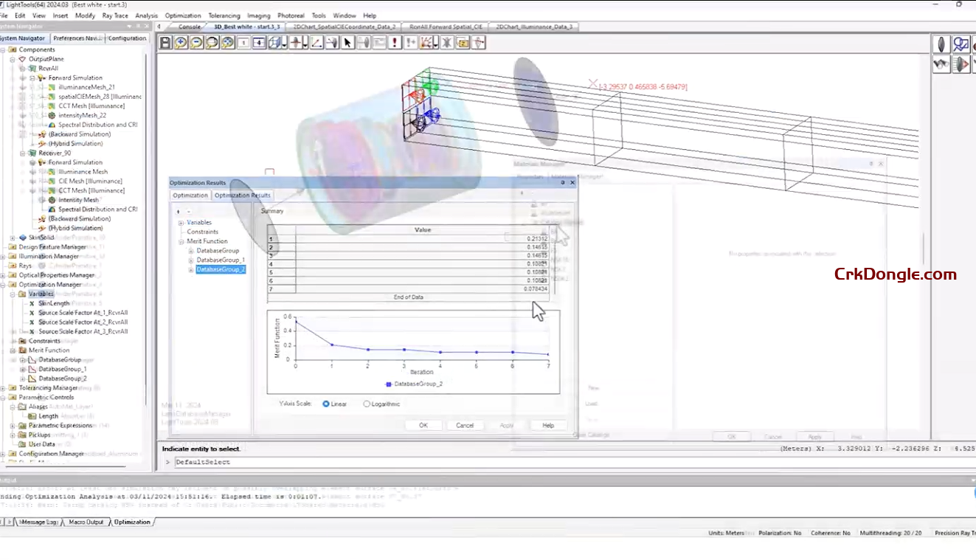Choose the Logarithmic Y-axis scale
The image size is (976, 560).
point(367,403)
